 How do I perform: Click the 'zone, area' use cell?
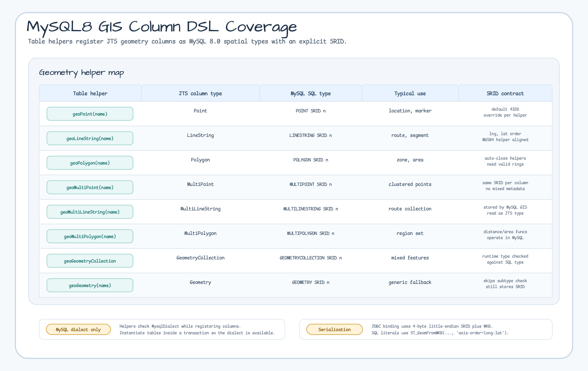click(410, 160)
